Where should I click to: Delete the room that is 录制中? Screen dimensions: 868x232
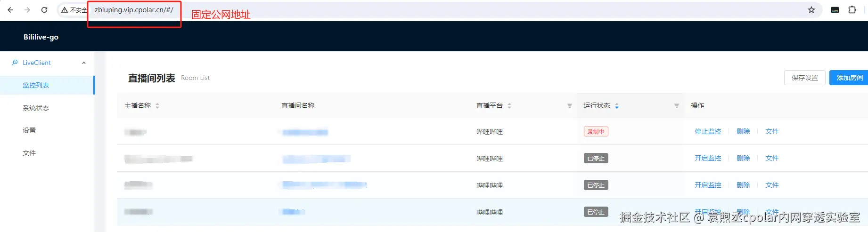coord(743,131)
